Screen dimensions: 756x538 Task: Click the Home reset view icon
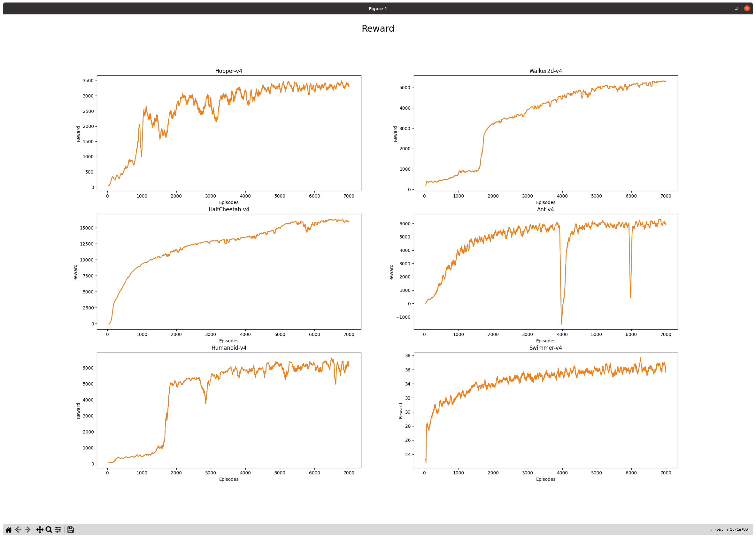[9, 529]
